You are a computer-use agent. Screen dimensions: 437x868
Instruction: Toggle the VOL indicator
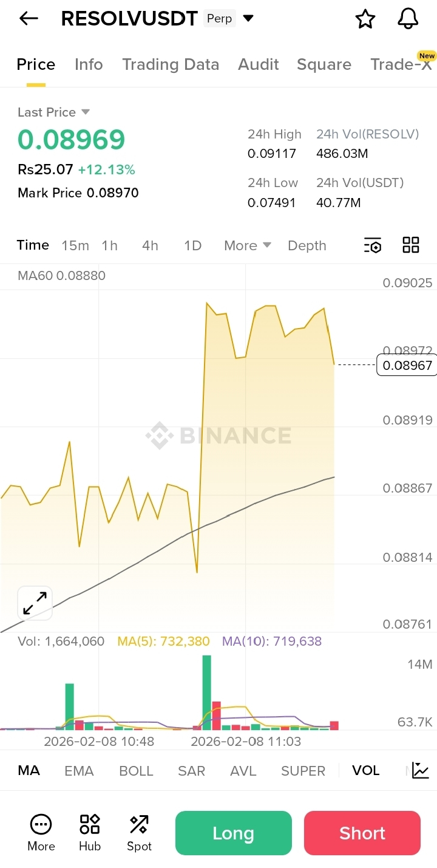(366, 770)
